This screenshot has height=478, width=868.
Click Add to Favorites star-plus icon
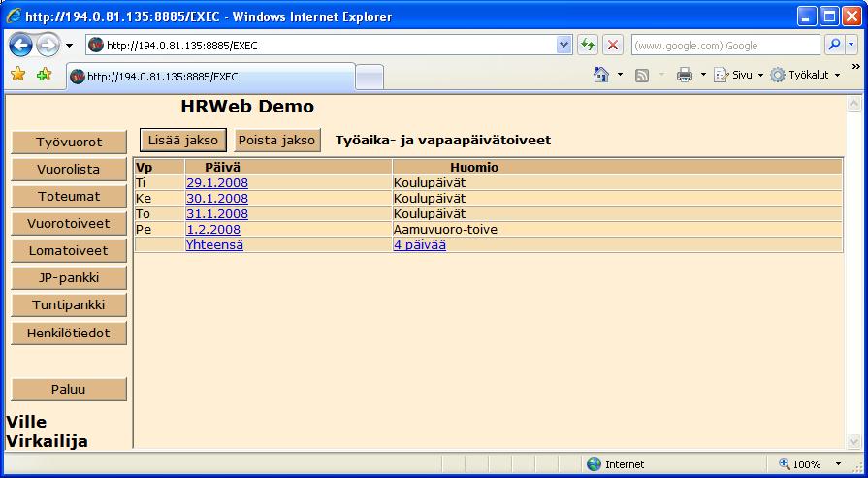tap(44, 74)
